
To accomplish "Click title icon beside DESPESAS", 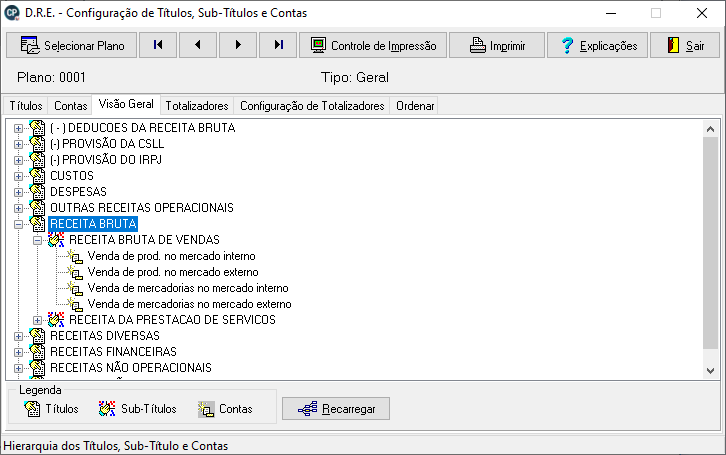I will click(x=37, y=192).
